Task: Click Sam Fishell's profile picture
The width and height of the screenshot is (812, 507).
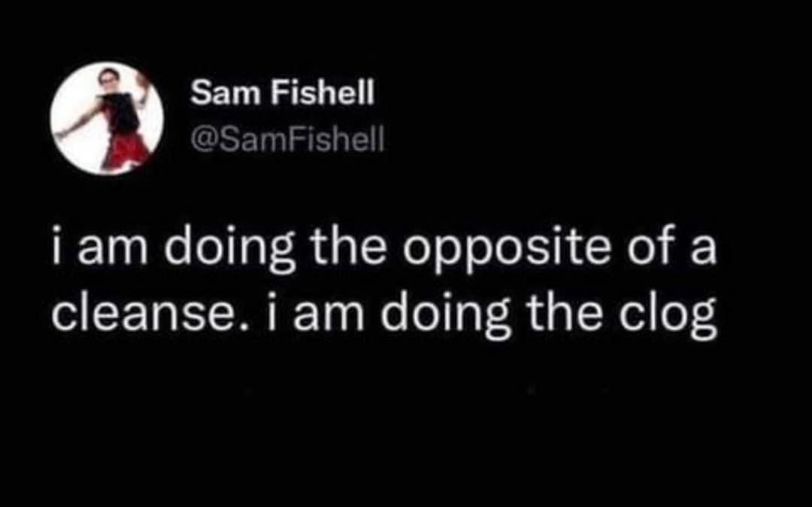Action: pos(107,119)
